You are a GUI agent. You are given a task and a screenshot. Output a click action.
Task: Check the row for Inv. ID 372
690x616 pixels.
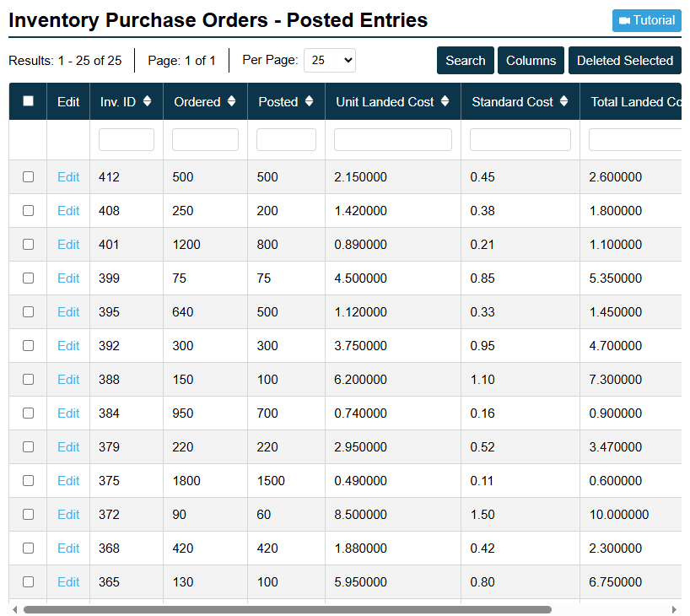28,514
